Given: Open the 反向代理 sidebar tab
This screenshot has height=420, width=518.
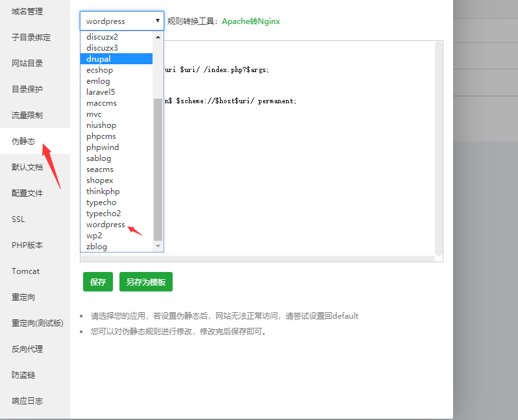Looking at the screenshot, I should pos(34,349).
